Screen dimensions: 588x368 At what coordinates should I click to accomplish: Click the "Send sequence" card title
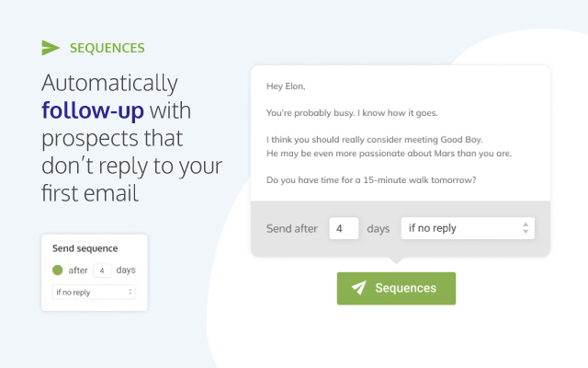point(85,248)
